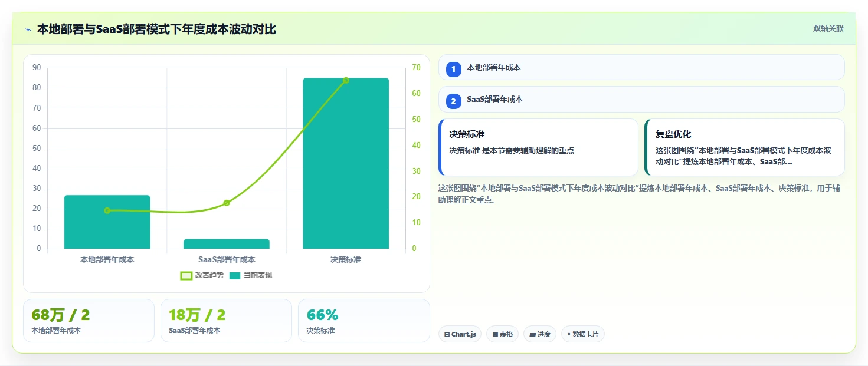Image resolution: width=868 pixels, height=366 pixels.
Task: Click the trend line point over SaaS部署年成本
Action: (x=227, y=203)
